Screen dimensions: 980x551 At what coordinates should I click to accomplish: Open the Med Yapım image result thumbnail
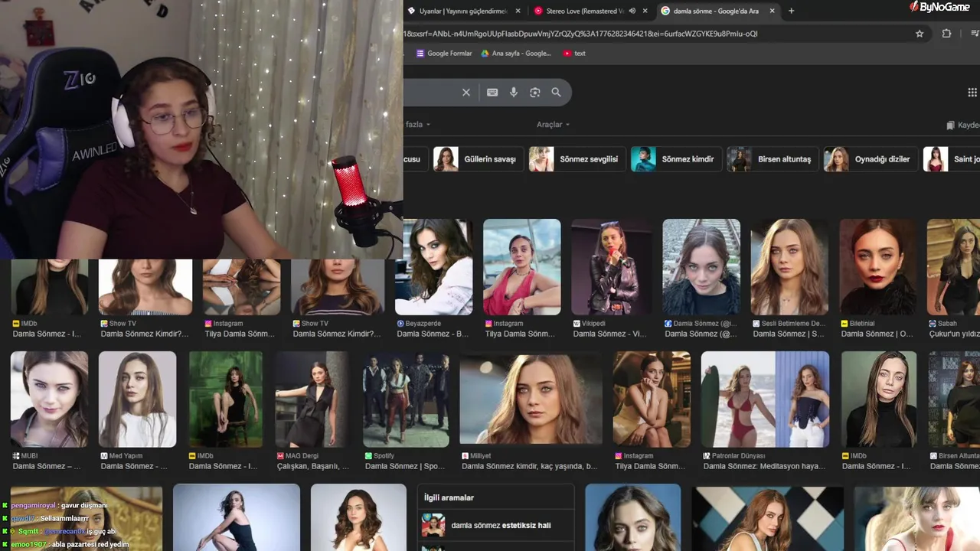coord(138,399)
